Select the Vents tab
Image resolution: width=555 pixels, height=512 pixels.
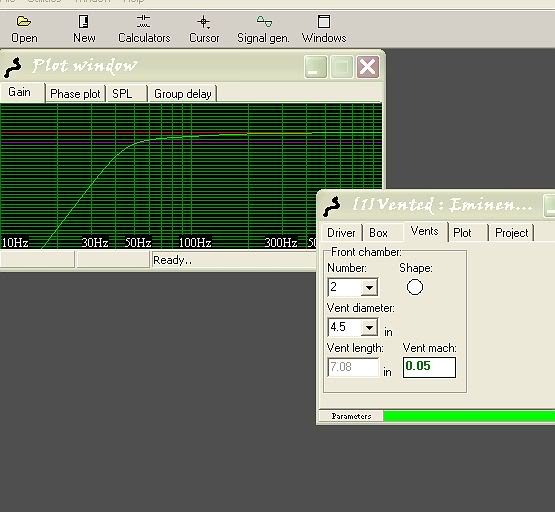(425, 231)
